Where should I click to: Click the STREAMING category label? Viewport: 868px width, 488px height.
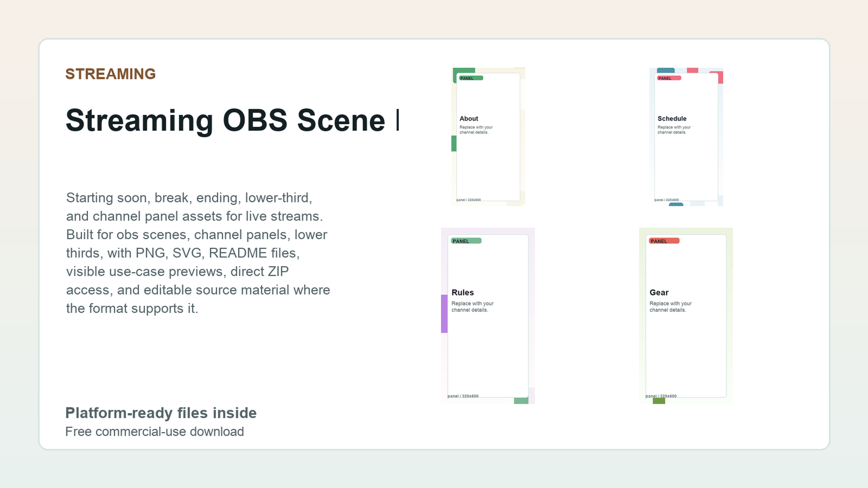point(110,74)
